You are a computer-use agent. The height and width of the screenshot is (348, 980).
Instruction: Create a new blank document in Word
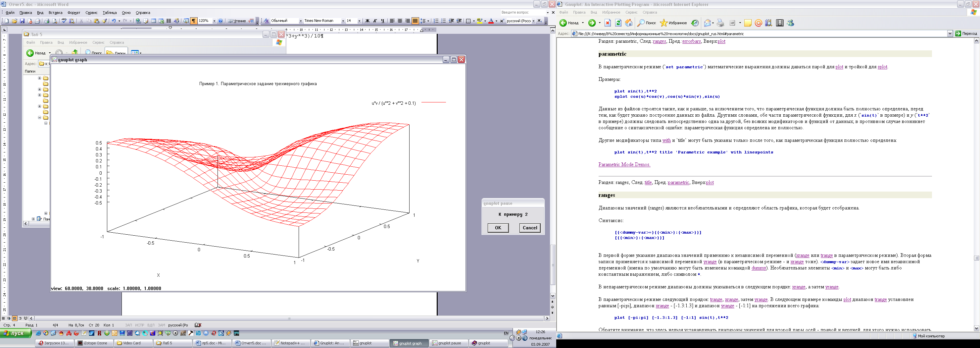click(x=7, y=21)
